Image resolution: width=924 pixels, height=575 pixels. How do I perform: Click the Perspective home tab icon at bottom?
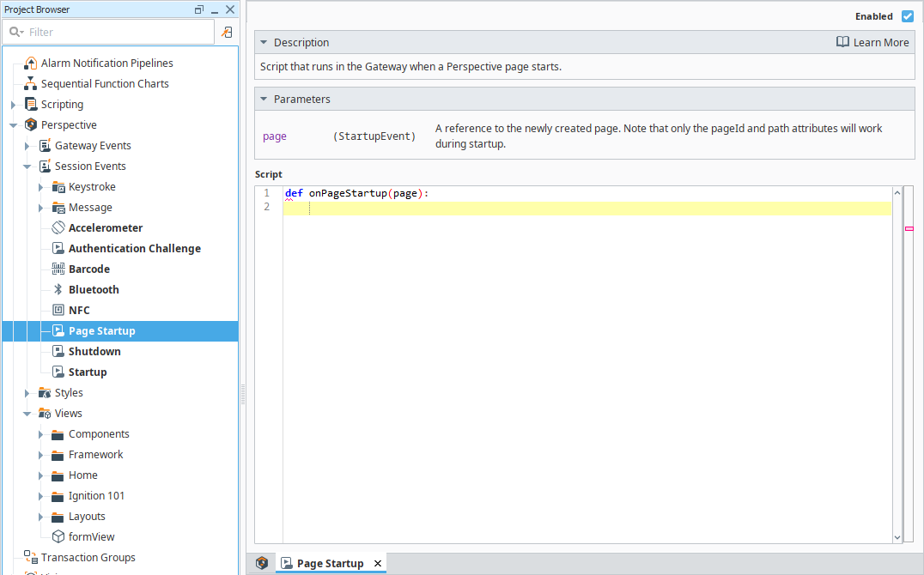coord(262,563)
